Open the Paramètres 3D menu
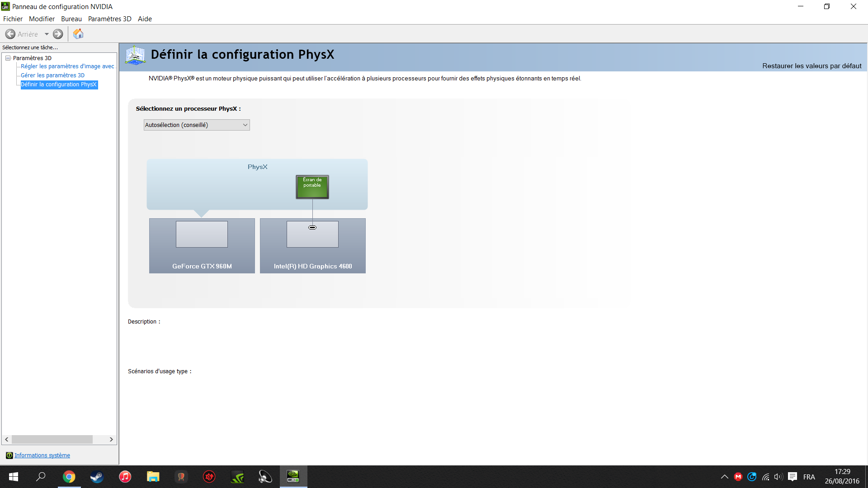The image size is (868, 488). click(109, 19)
